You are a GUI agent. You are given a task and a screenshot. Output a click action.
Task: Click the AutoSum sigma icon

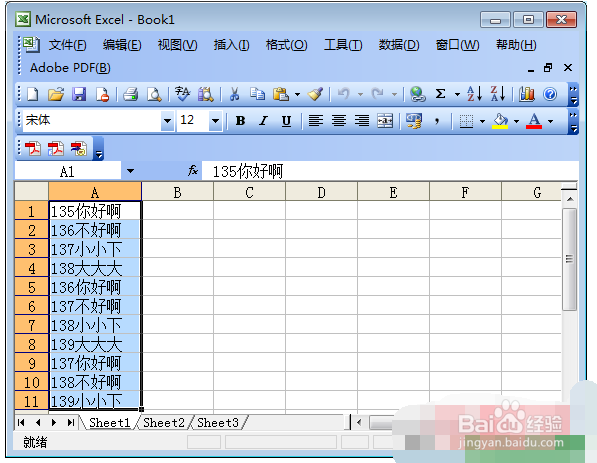441,94
